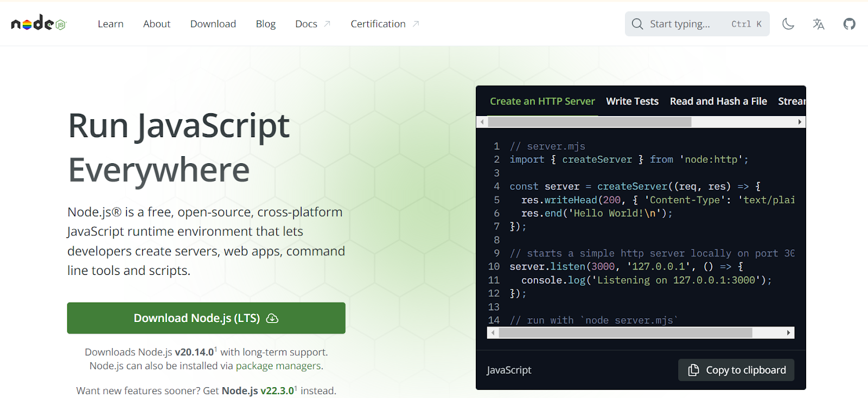Click the import createServer code line

click(x=629, y=159)
